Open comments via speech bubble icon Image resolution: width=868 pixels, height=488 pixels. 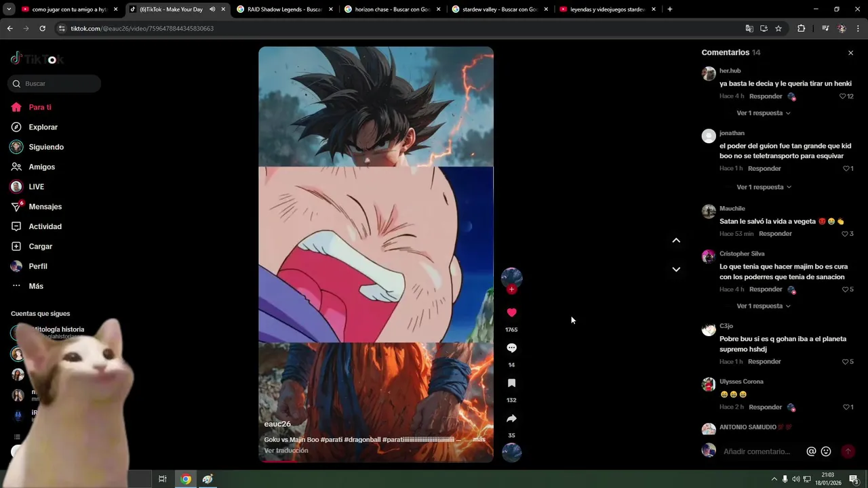tap(511, 348)
